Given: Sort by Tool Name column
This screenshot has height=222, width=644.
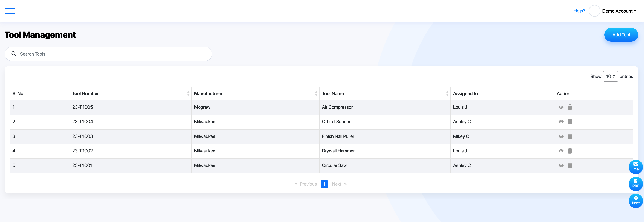Looking at the screenshot, I should coord(447,94).
